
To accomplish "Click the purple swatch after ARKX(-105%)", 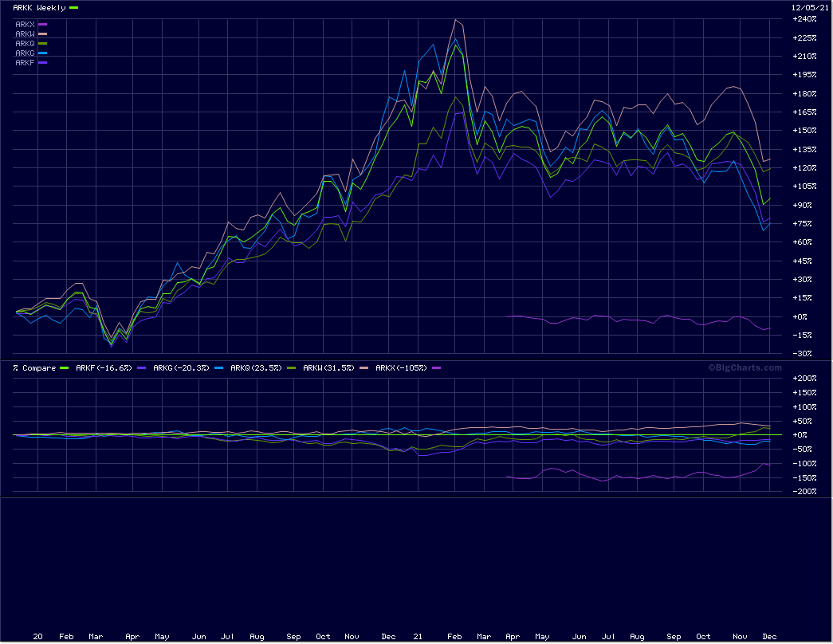I will tap(437, 368).
